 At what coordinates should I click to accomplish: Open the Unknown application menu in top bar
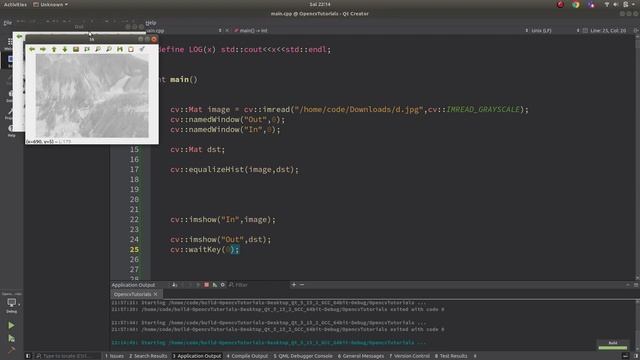point(50,4)
